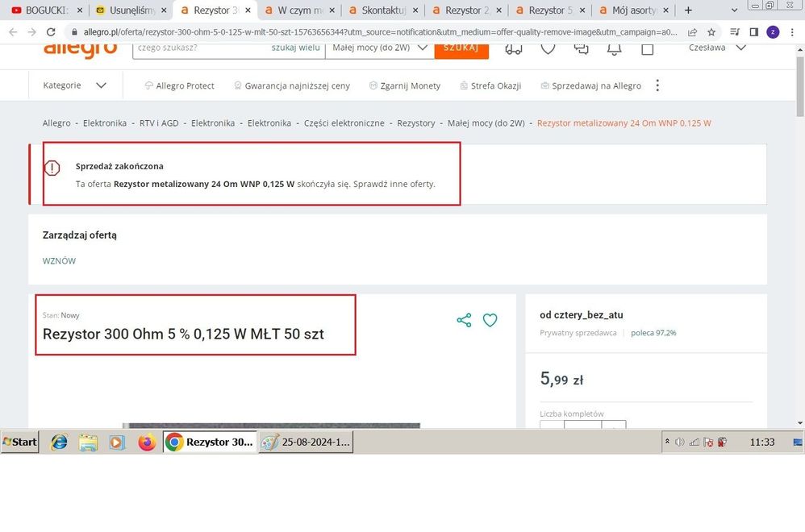Launch Firefox from taskbar
The height and width of the screenshot is (532, 805).
pos(147,442)
